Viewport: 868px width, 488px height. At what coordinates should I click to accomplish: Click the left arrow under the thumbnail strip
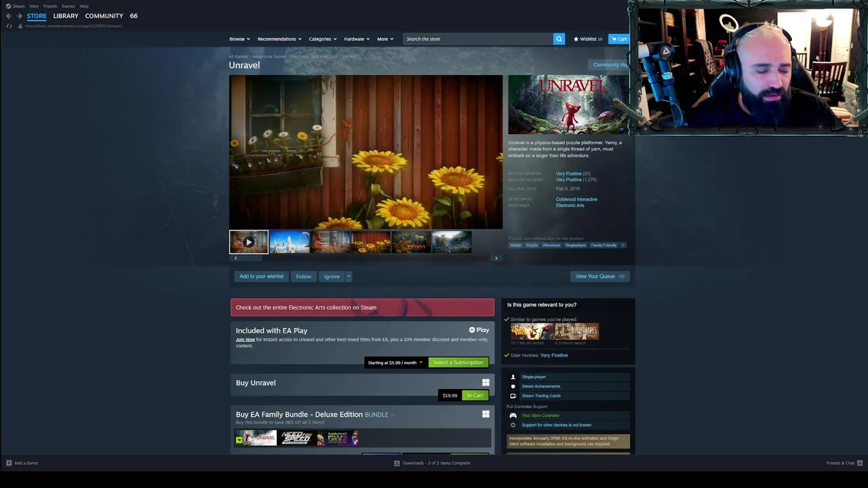[235, 258]
